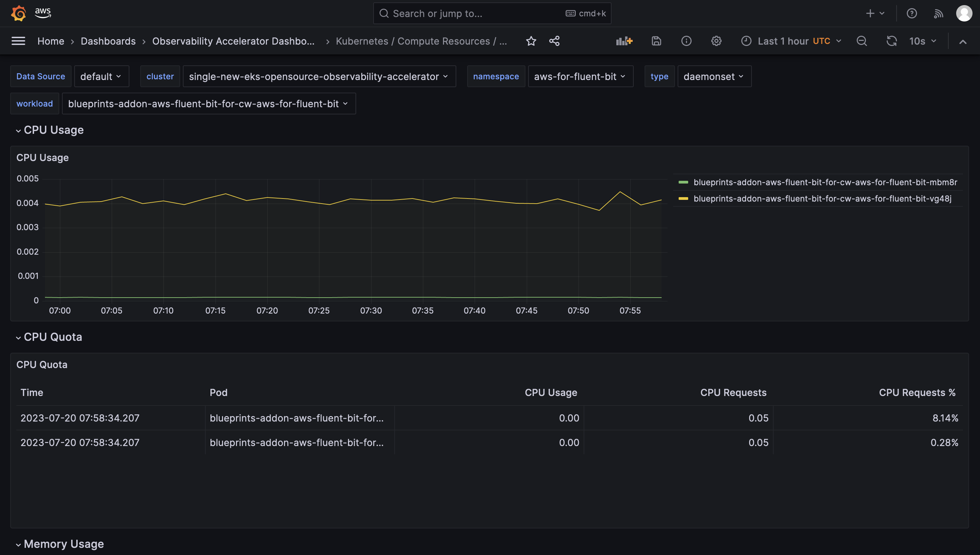Click the refresh dashboard icon
Image resolution: width=980 pixels, height=555 pixels.
pyautogui.click(x=891, y=41)
